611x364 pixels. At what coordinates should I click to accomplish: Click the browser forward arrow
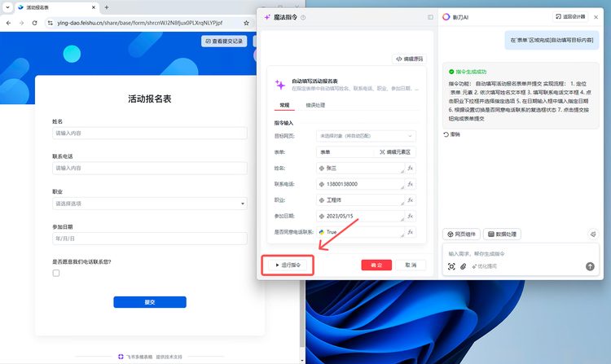click(21, 23)
